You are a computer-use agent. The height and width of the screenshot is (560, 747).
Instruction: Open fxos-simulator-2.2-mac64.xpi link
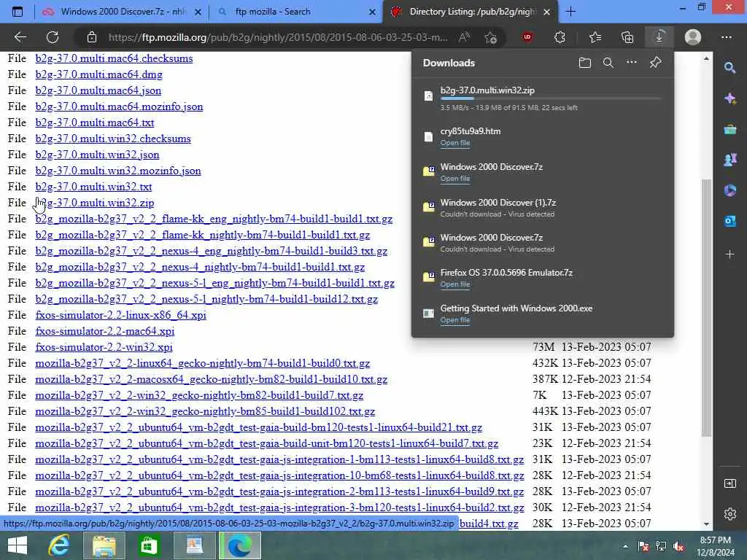click(x=105, y=331)
